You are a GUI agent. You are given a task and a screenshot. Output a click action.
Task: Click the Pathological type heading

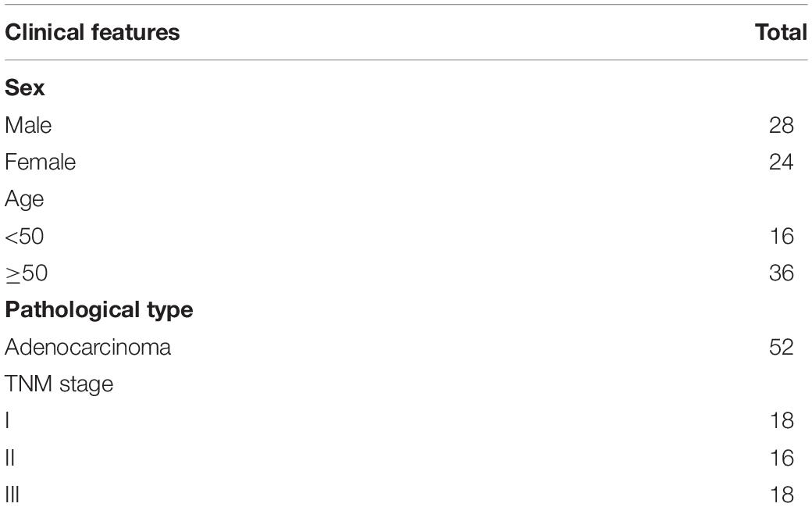point(99,310)
